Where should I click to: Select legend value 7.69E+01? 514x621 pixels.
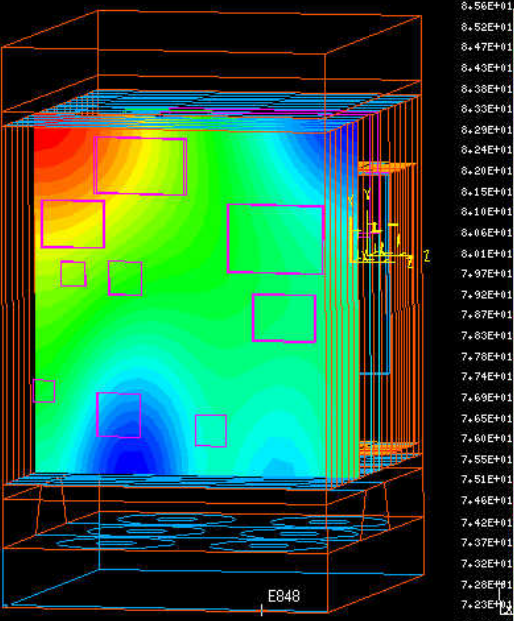[x=487, y=398]
